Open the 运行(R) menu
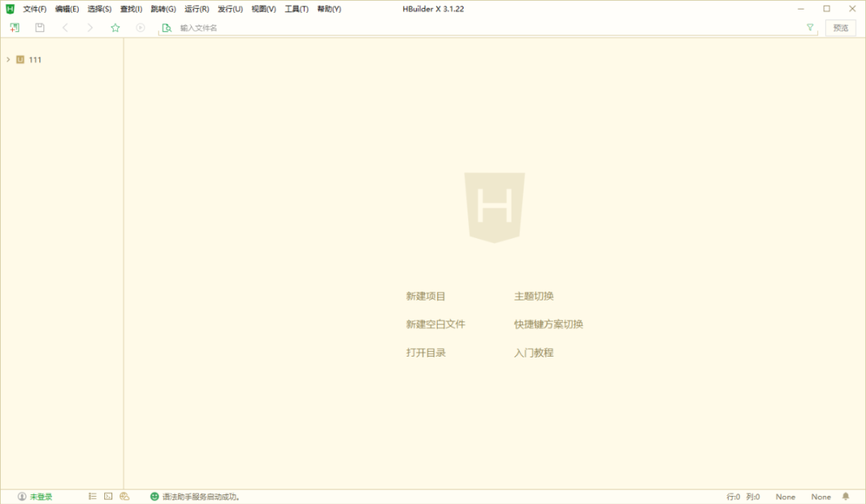This screenshot has height=504, width=866. (196, 9)
